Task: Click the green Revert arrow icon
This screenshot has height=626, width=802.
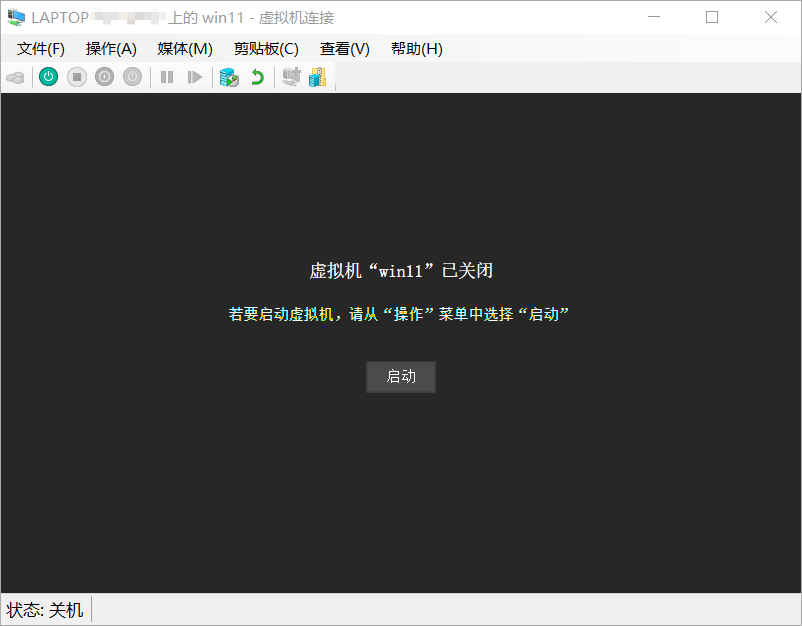Action: (257, 77)
